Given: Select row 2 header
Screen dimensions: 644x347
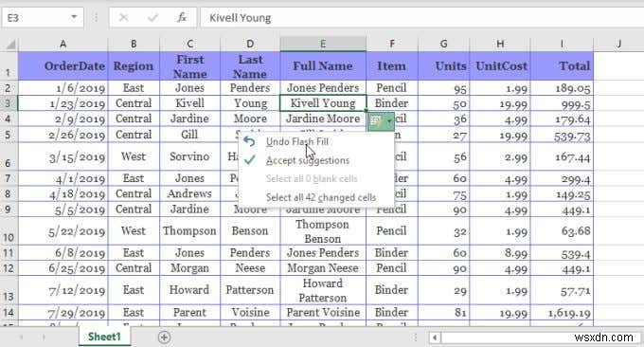Looking at the screenshot, I should [9, 88].
